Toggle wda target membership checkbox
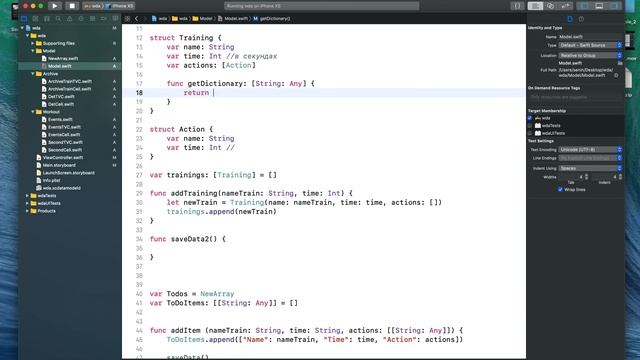The width and height of the screenshot is (640, 360). (x=530, y=118)
